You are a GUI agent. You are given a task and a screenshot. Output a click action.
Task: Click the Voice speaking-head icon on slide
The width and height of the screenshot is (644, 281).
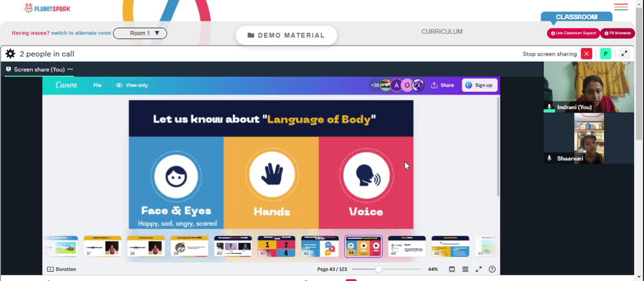(366, 174)
